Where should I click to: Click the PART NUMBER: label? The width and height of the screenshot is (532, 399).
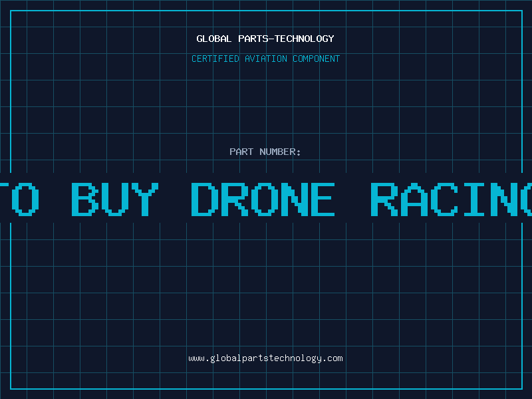point(265,152)
